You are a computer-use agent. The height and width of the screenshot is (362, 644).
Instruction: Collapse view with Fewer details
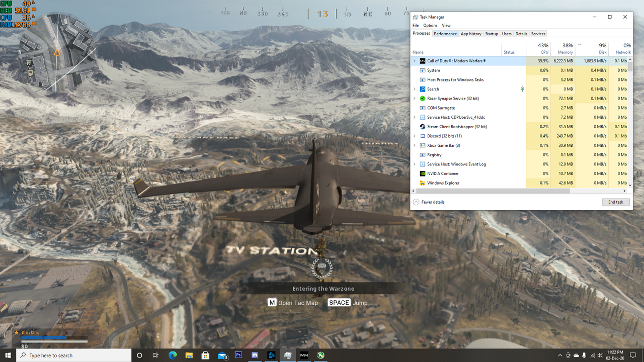429,202
